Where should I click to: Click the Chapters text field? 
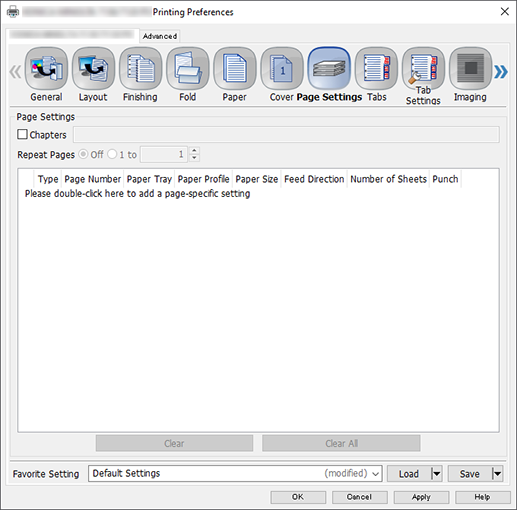tap(286, 134)
